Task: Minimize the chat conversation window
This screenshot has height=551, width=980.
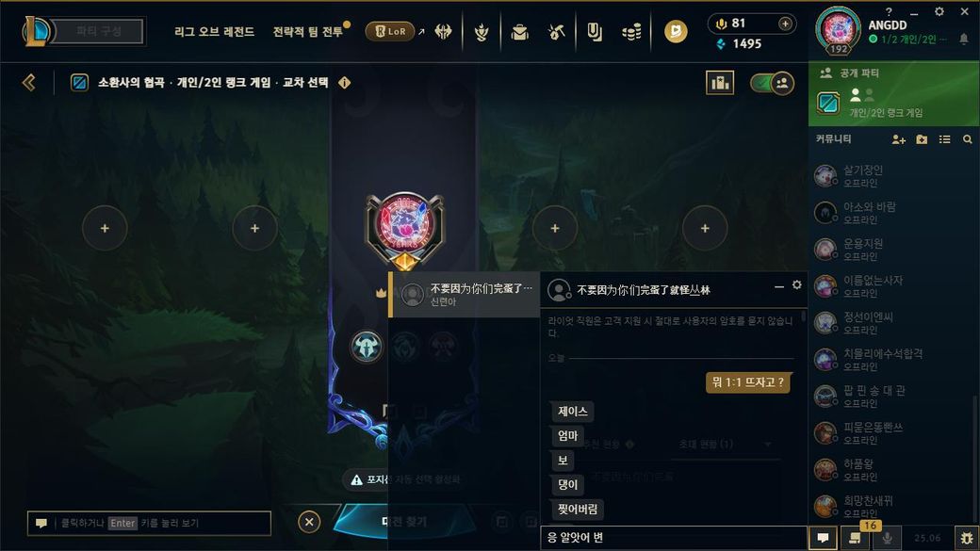Action: pyautogui.click(x=778, y=286)
